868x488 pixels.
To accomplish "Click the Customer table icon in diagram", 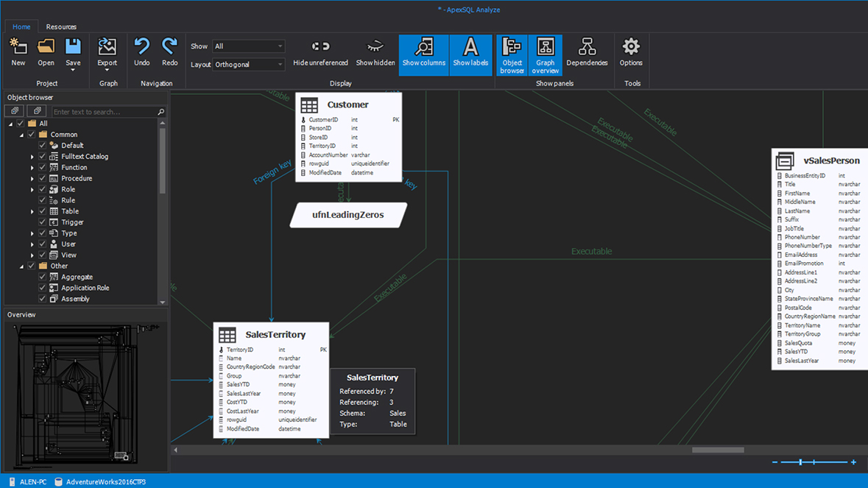I will point(309,105).
